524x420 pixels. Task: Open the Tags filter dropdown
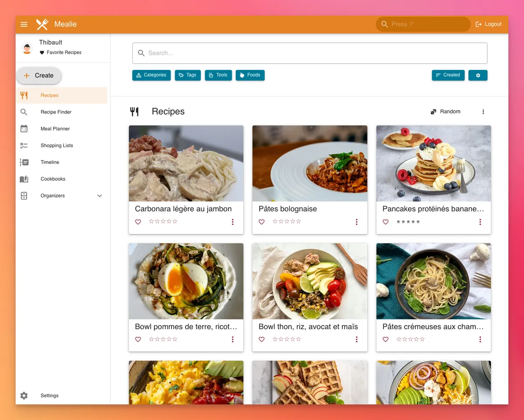click(x=188, y=75)
